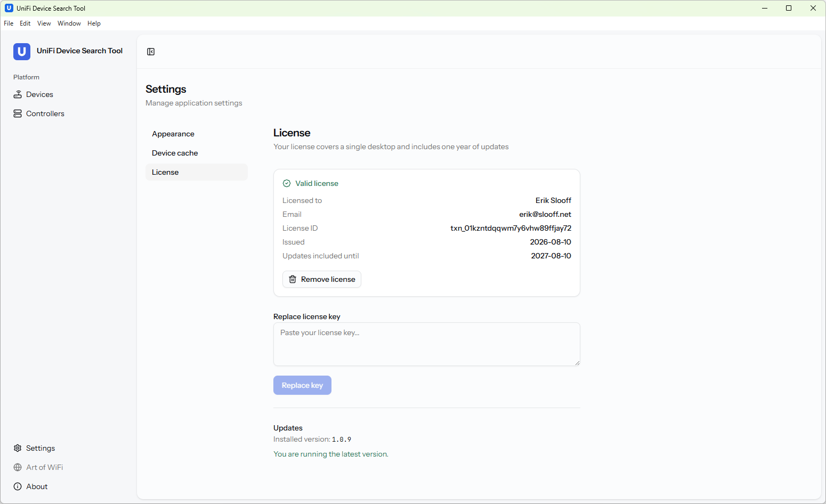Viewport: 826px width, 504px height.
Task: Click the 'UniFi Device Search Tool' sidebar title
Action: 79,51
